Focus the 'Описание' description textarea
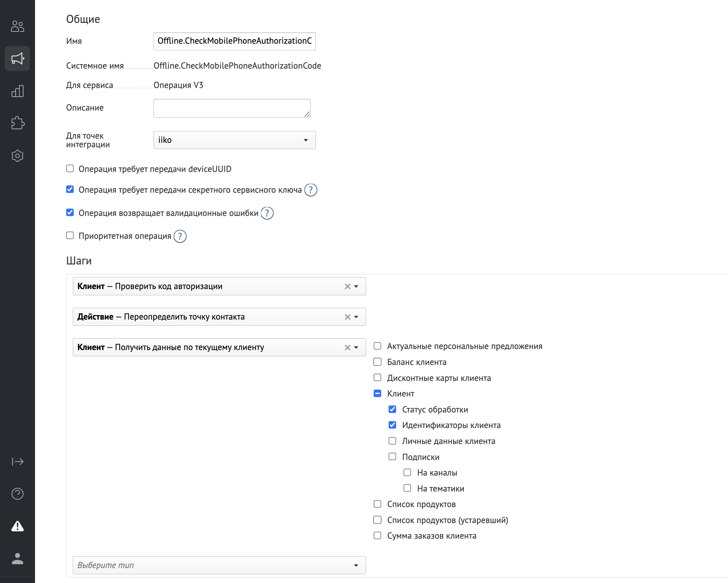728x583 pixels. pos(232,108)
